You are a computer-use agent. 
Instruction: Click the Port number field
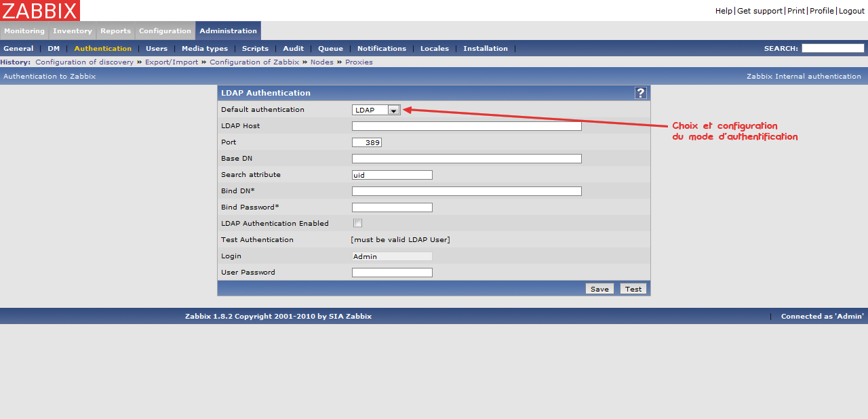(367, 142)
